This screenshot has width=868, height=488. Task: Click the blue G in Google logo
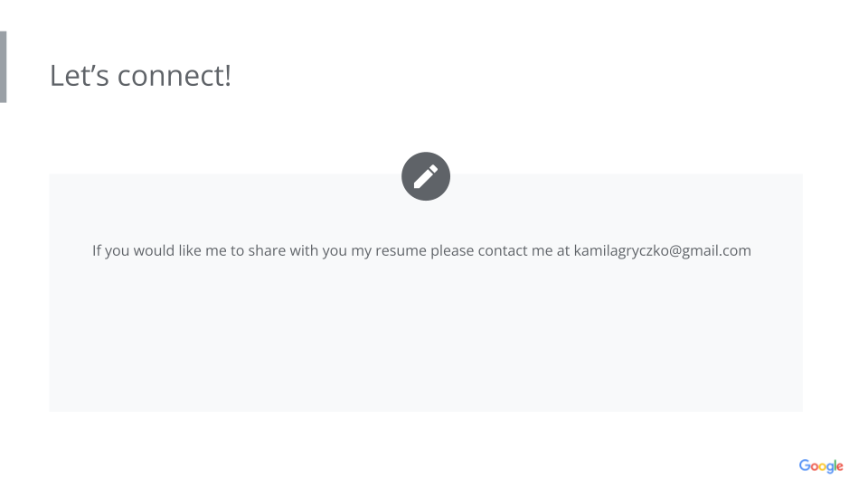[x=805, y=465]
